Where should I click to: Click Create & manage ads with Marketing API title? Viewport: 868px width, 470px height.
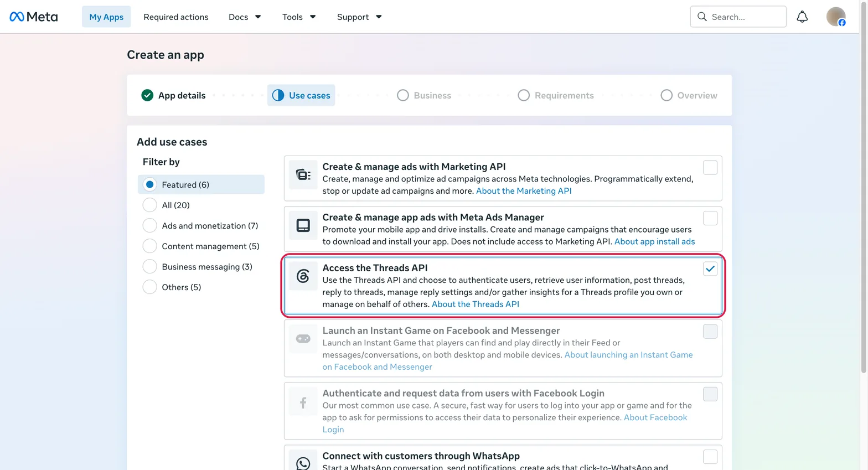click(414, 167)
